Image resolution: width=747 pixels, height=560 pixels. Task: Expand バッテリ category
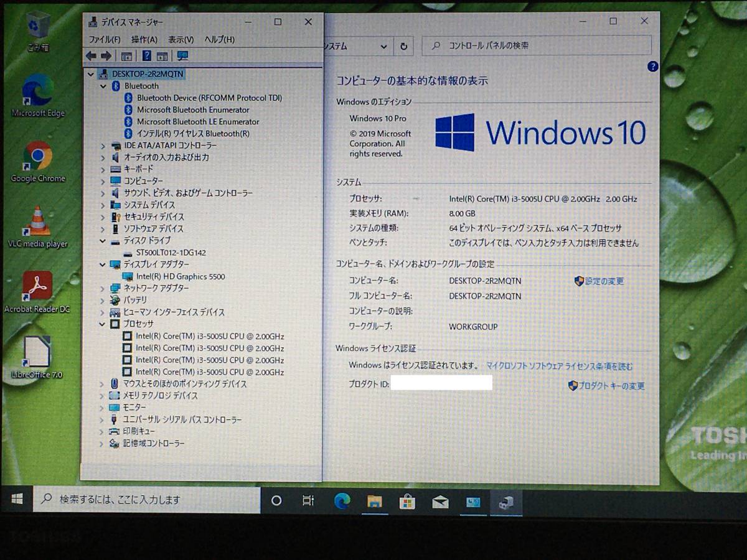click(x=102, y=301)
